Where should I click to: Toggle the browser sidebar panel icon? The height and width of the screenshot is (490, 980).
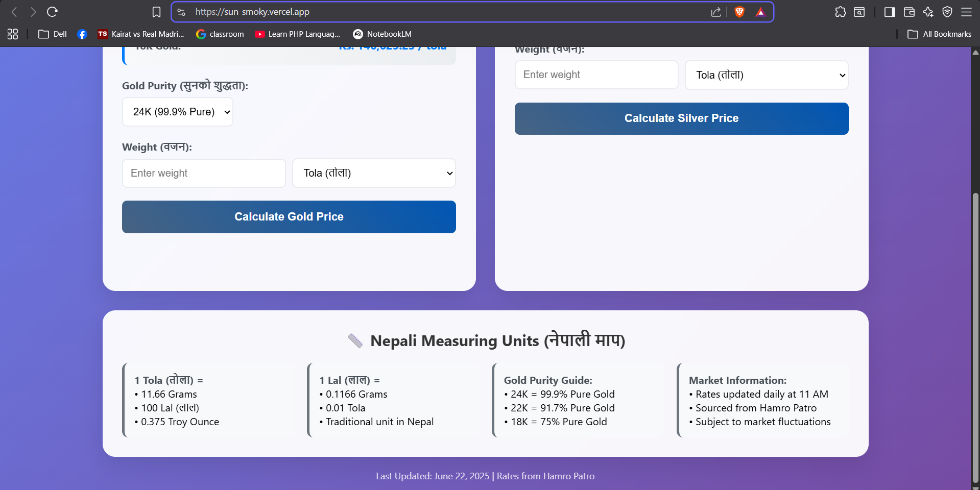(x=889, y=12)
